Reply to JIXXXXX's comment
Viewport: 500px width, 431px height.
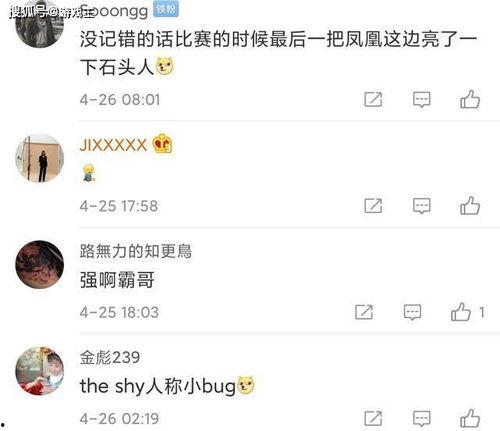[x=422, y=206]
